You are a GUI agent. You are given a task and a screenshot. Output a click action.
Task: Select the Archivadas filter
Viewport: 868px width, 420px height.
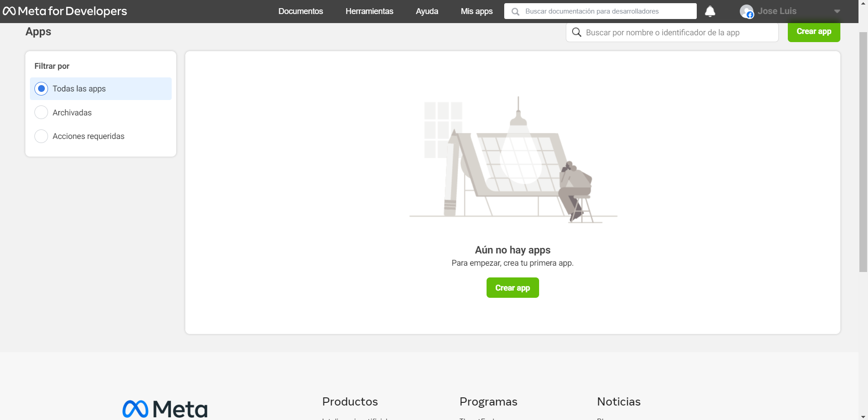point(41,112)
